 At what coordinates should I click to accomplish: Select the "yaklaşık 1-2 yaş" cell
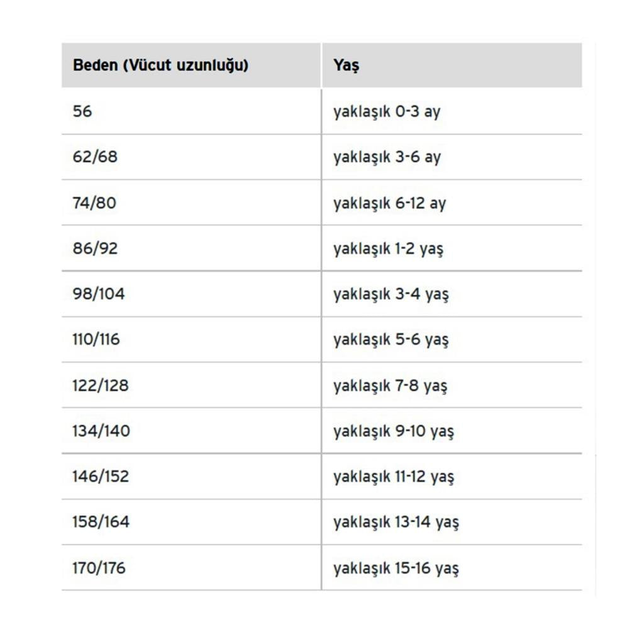[388, 248]
